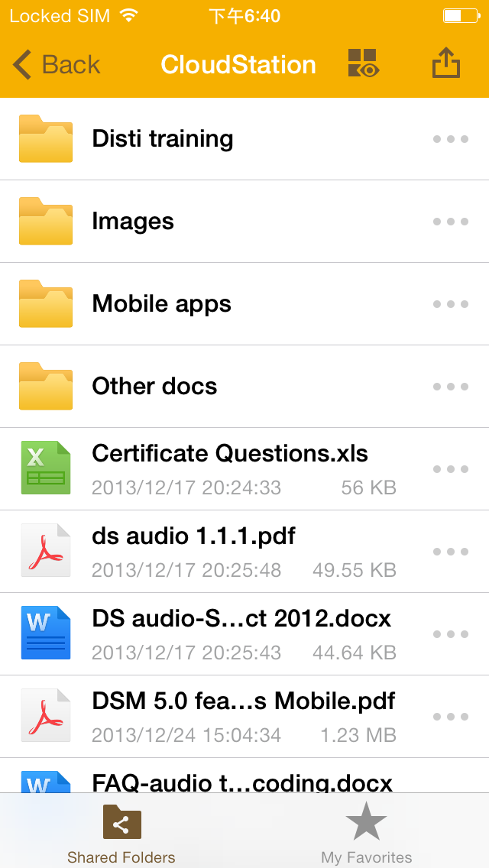This screenshot has height=868, width=489.
Task: Tap the date 2013/12/24 15:04:34
Action: click(x=186, y=735)
